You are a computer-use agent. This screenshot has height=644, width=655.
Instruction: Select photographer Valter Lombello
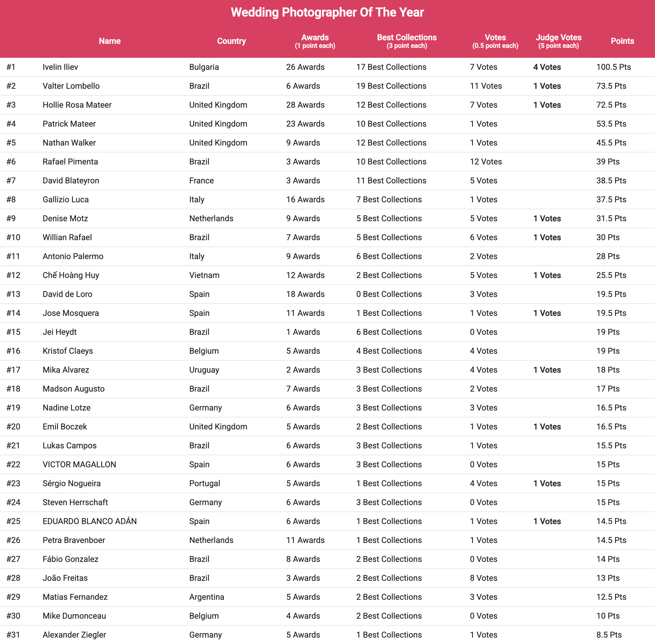pyautogui.click(x=71, y=86)
